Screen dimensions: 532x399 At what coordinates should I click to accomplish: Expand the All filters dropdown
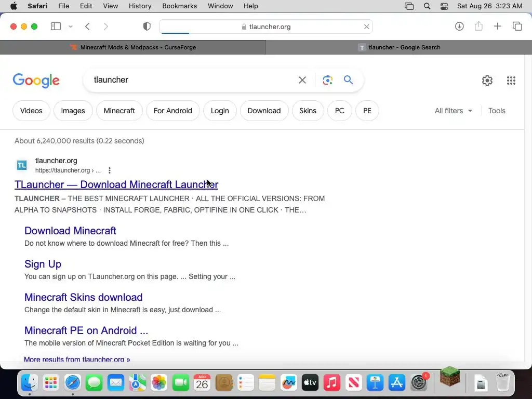click(x=453, y=111)
